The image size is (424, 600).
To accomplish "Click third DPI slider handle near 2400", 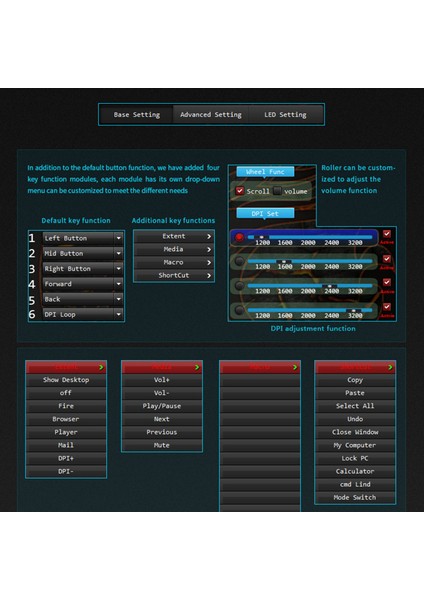I will pyautogui.click(x=329, y=285).
